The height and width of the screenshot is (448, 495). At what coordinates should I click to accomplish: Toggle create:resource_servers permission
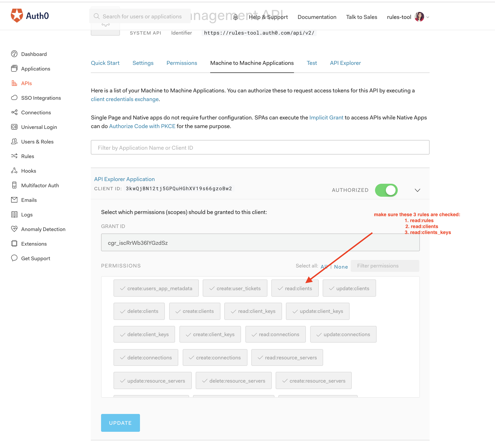tap(314, 381)
